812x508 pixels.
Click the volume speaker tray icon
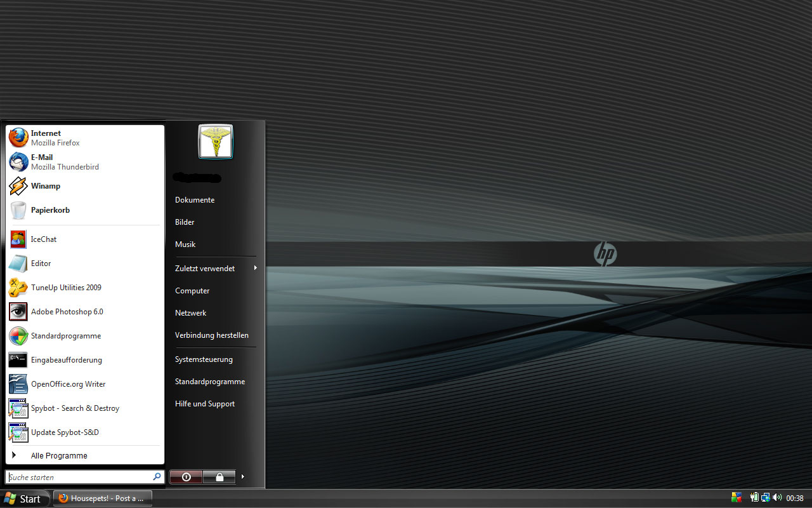777,498
